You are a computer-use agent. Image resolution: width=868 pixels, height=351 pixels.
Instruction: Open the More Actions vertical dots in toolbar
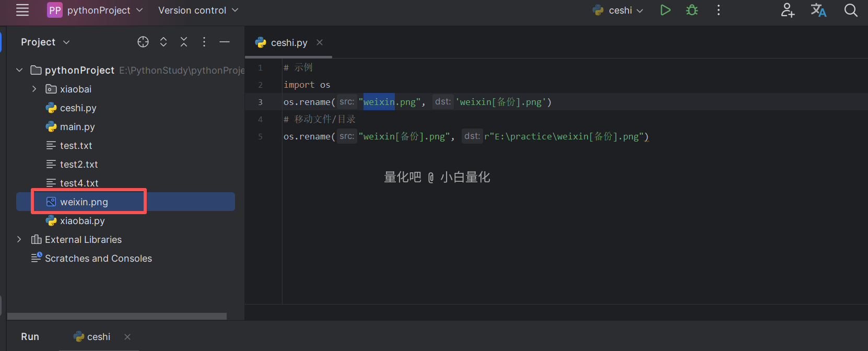click(719, 10)
